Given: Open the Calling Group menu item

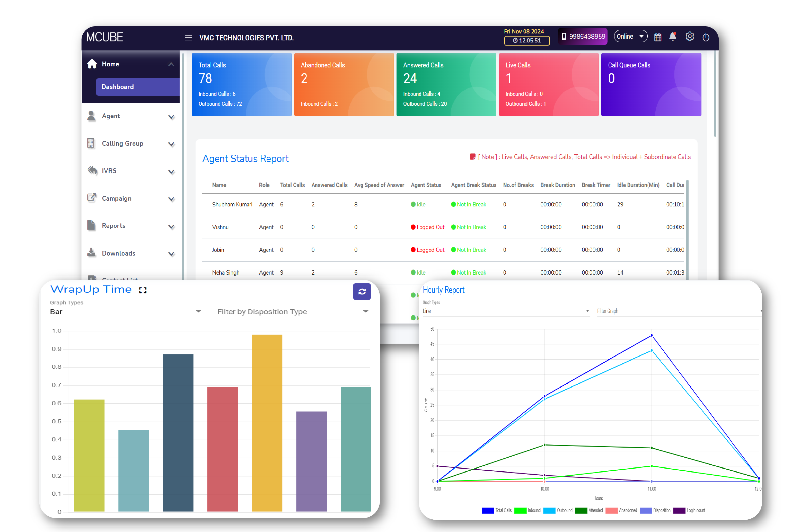Looking at the screenshot, I should click(x=130, y=144).
